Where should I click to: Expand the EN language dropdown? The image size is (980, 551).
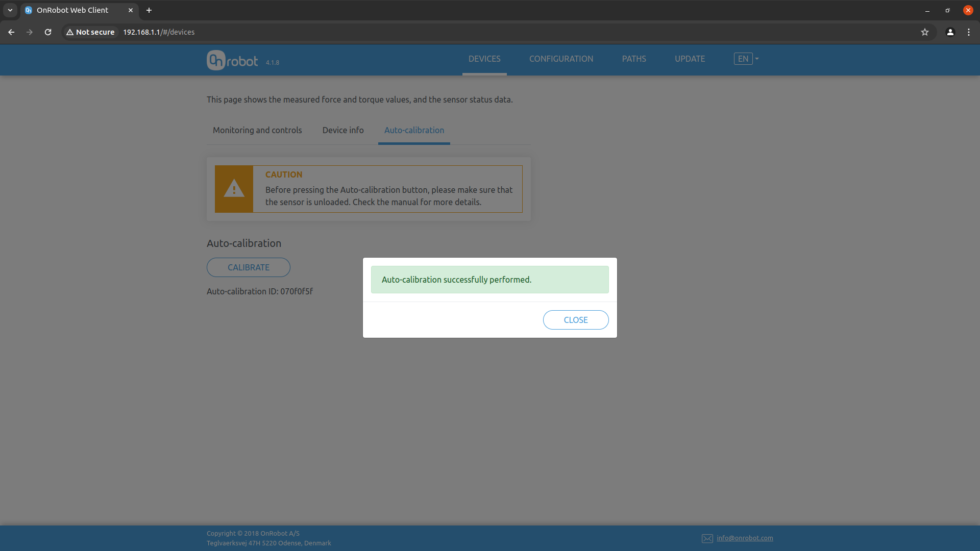(746, 59)
